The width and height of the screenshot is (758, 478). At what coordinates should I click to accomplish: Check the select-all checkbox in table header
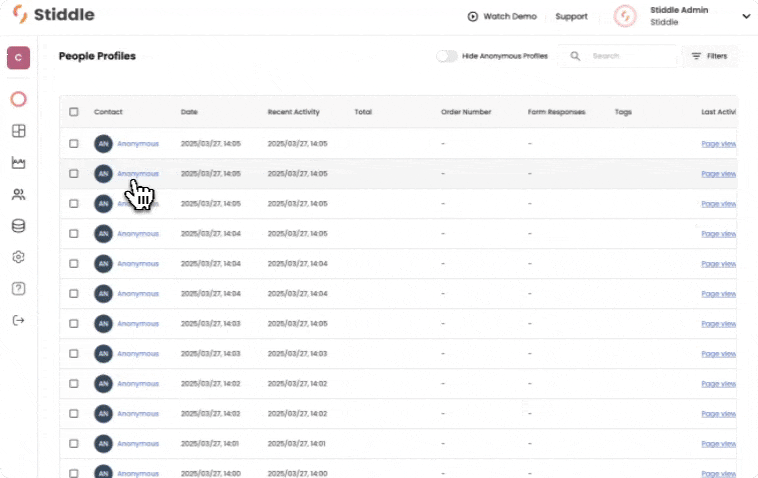(74, 112)
